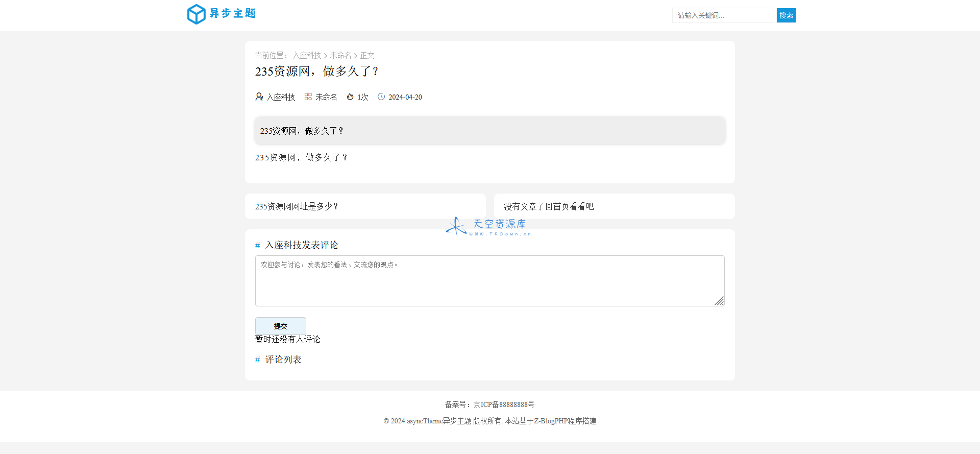Click the 2024-04-20 publish date
This screenshot has width=980, height=454.
(405, 97)
